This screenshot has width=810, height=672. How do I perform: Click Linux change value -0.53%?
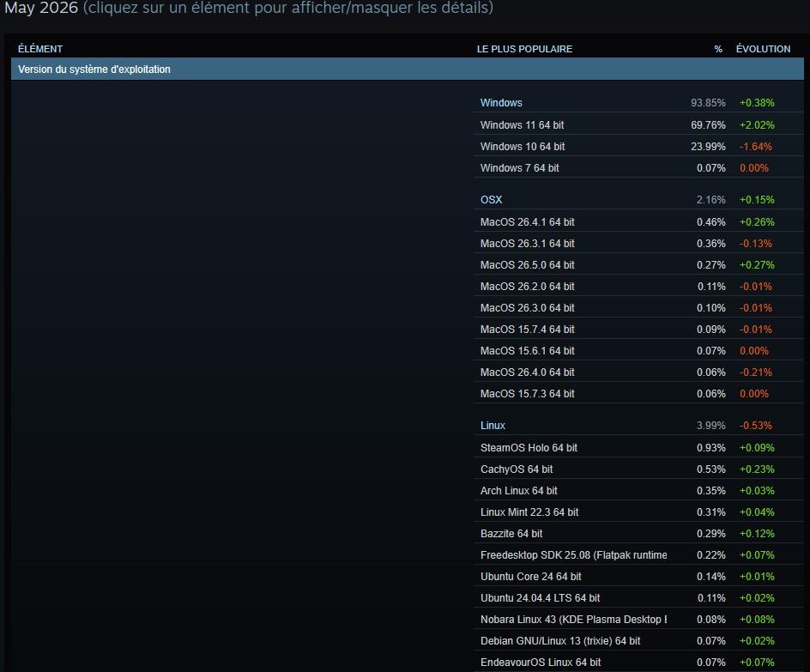pos(756,426)
